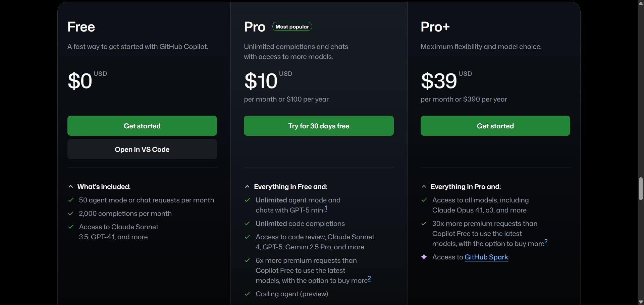
Task: Click footnote 1 after GPT-5 mini
Action: coord(326,208)
